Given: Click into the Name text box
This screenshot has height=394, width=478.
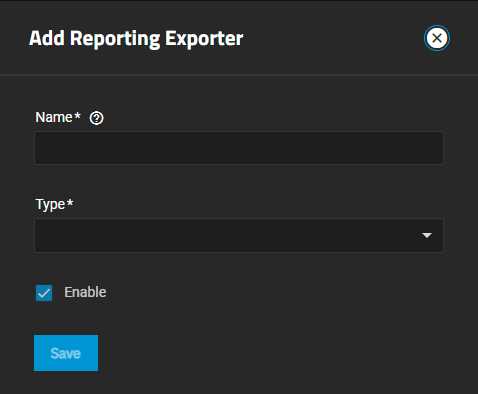Looking at the screenshot, I should point(239,148).
